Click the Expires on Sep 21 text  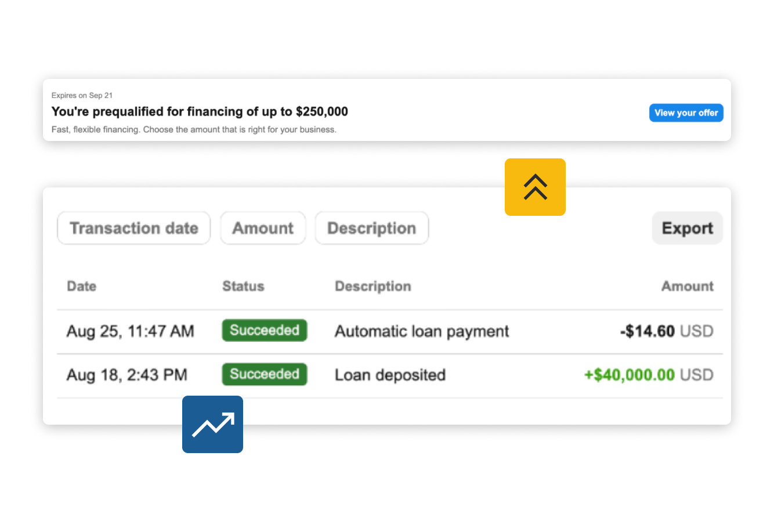pyautogui.click(x=82, y=95)
